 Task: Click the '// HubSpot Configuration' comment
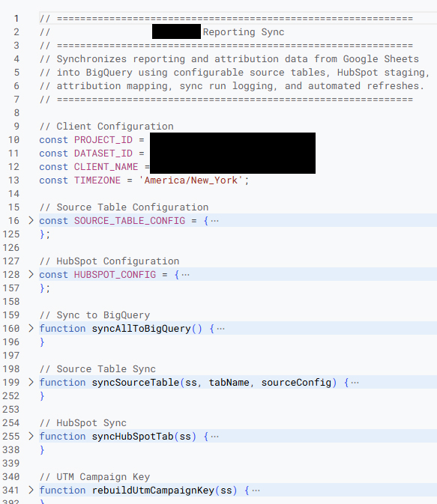[109, 261]
